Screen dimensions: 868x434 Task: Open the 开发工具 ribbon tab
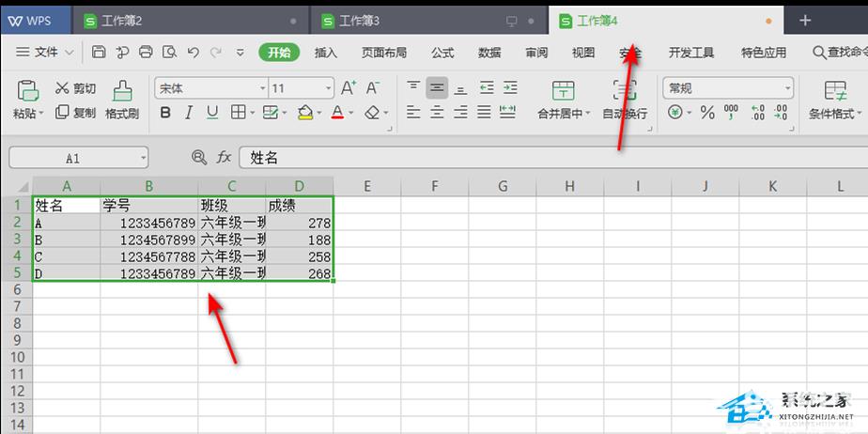[691, 53]
